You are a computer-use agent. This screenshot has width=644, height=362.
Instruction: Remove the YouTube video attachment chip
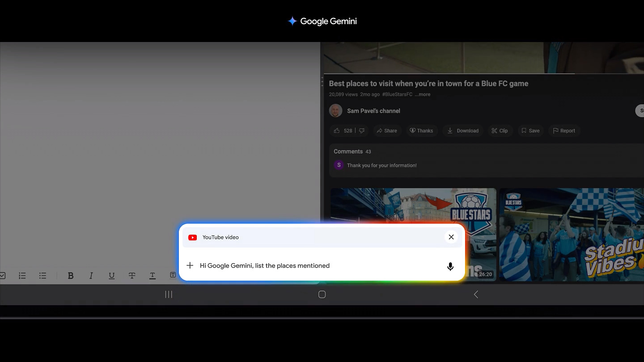tap(451, 237)
